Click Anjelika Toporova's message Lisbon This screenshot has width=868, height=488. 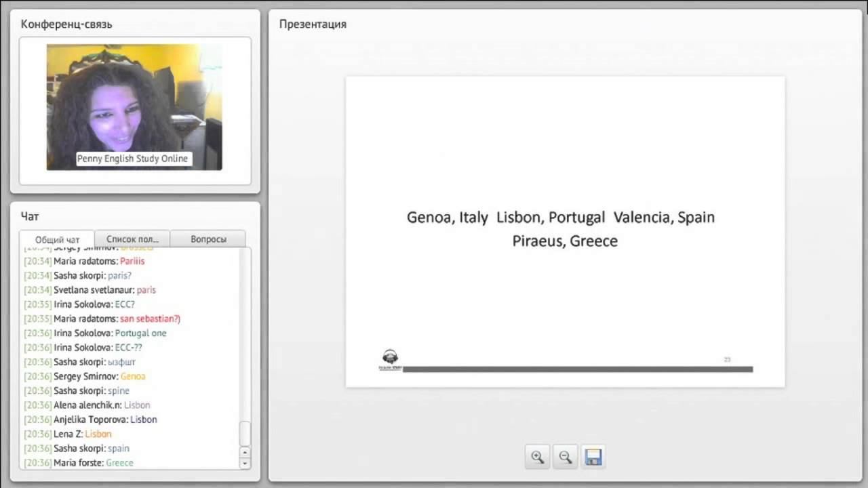pyautogui.click(x=144, y=420)
